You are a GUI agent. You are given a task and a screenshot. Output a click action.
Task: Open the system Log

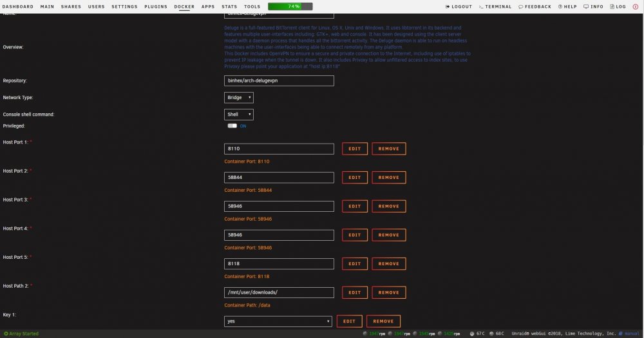pos(618,6)
